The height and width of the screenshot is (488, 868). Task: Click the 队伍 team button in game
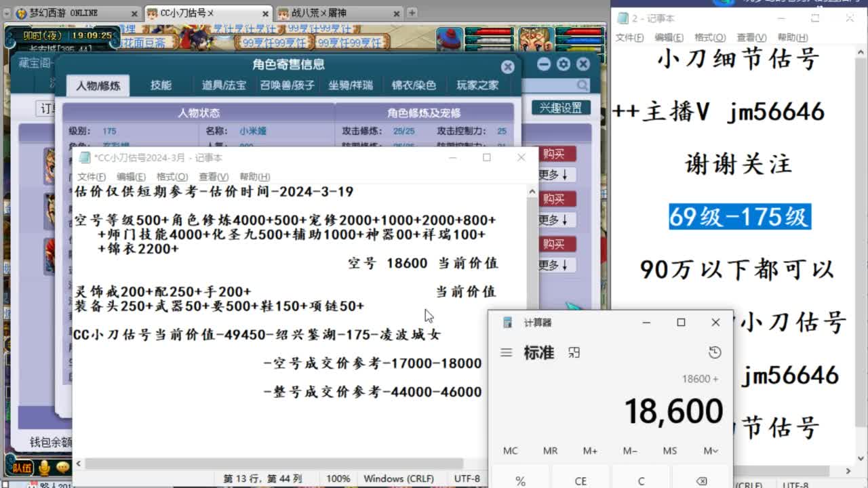click(x=22, y=468)
